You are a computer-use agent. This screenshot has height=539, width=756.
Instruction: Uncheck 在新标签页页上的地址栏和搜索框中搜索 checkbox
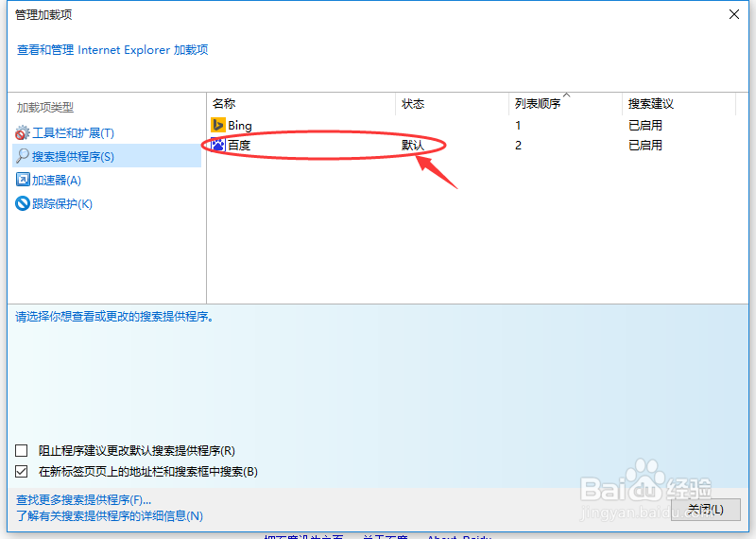pyautogui.click(x=21, y=471)
